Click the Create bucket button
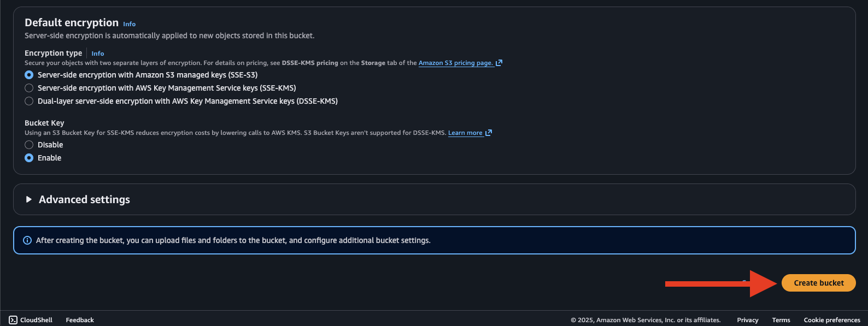Viewport: 868px width, 326px height. pos(818,283)
